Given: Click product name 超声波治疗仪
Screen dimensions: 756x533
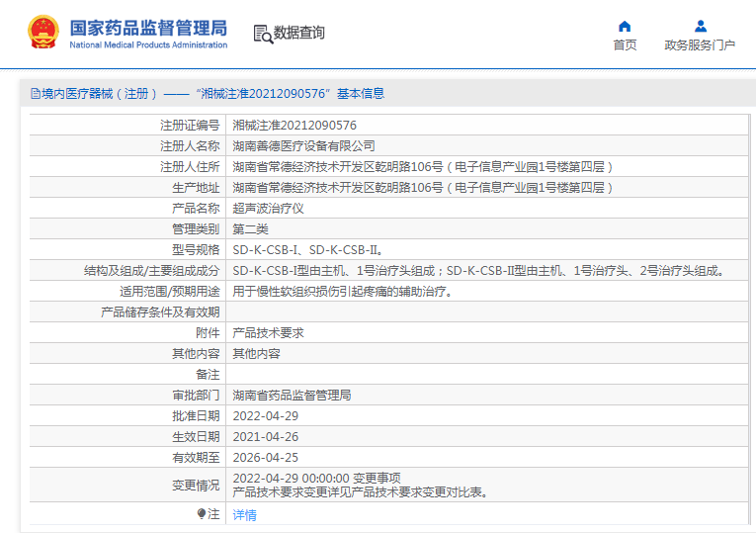Looking at the screenshot, I should coord(268,209).
